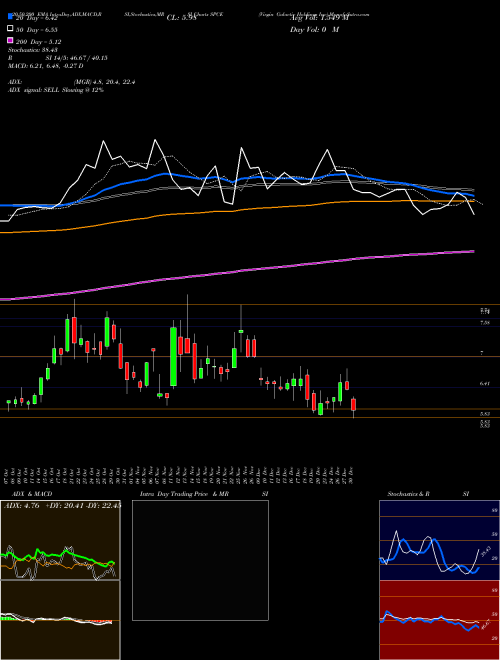500x660 pixels.
Task: Click the 'ADX & MACD' panel title
Action: coord(32,494)
